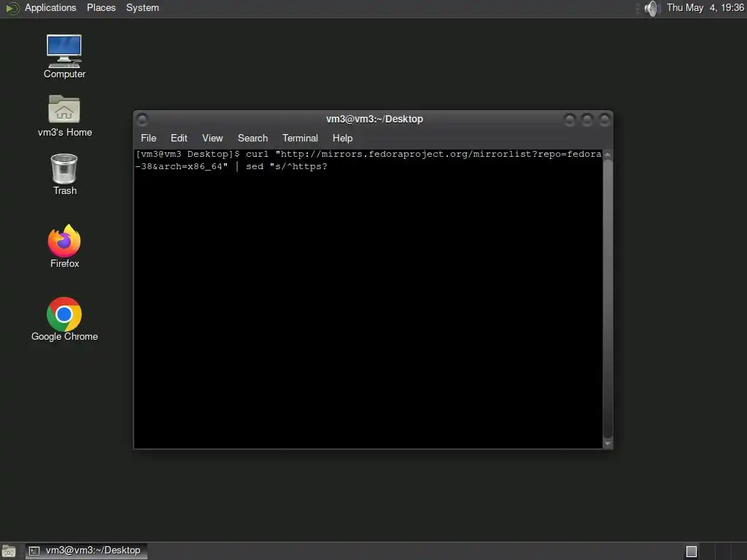Open the Computer desktop icon
The width and height of the screenshot is (747, 560).
[64, 56]
